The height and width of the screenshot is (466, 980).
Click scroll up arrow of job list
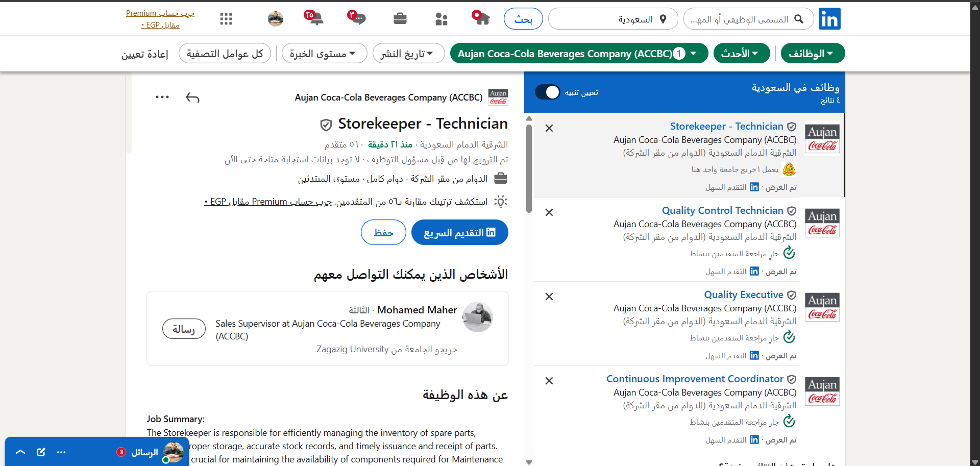[529, 119]
